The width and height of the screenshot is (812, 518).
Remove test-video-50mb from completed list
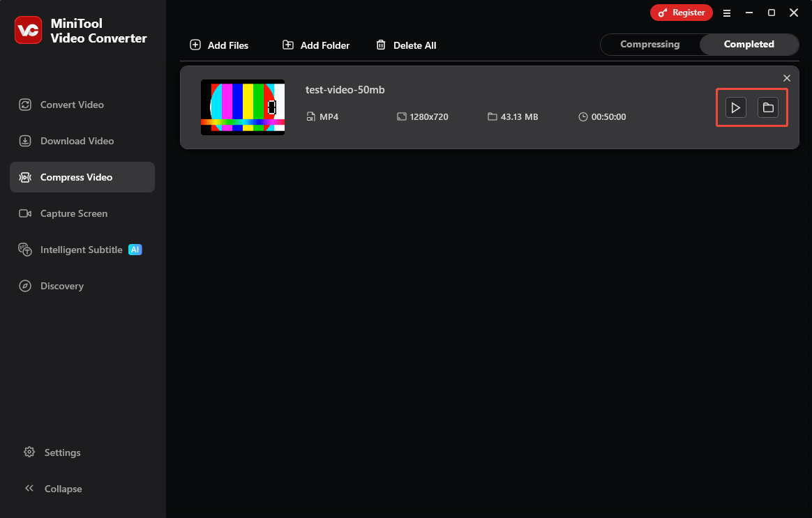tap(787, 77)
